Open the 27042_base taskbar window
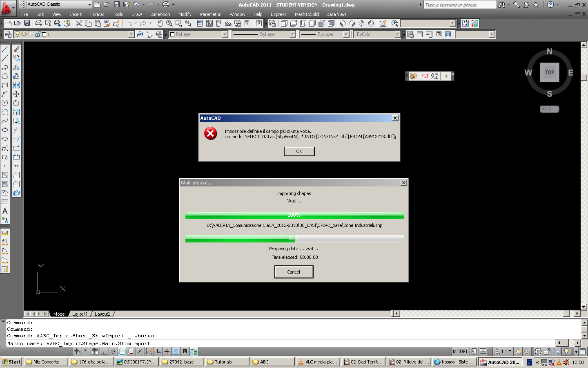The height and width of the screenshot is (368, 588). [182, 362]
